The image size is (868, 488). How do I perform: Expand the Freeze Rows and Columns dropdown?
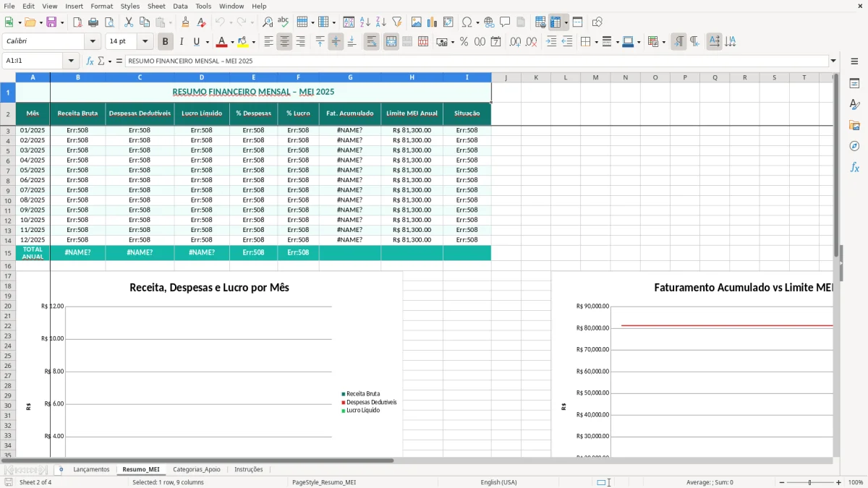pyautogui.click(x=566, y=22)
